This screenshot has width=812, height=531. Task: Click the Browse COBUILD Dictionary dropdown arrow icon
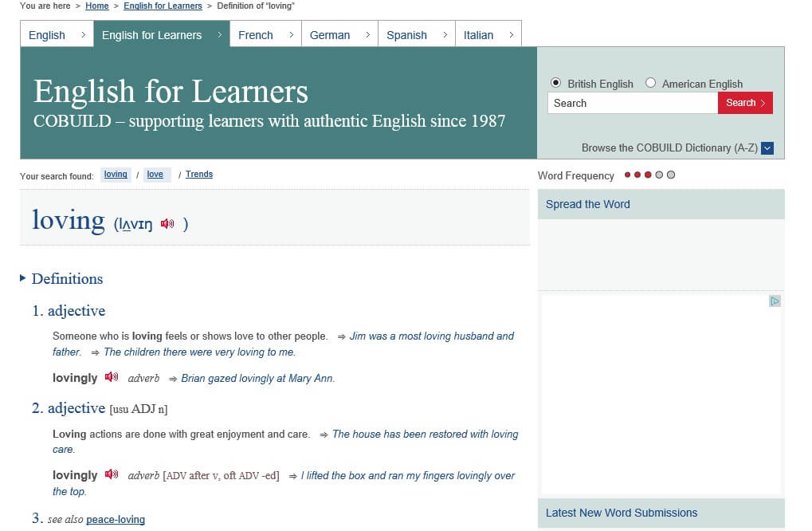click(x=767, y=147)
